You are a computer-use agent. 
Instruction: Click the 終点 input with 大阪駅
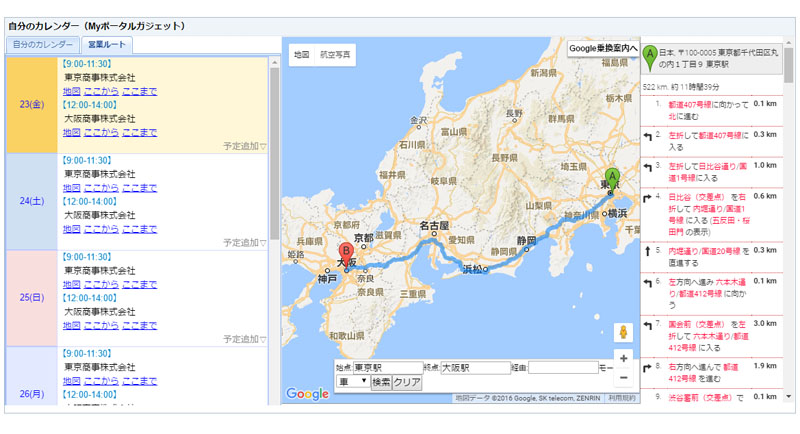(x=476, y=367)
